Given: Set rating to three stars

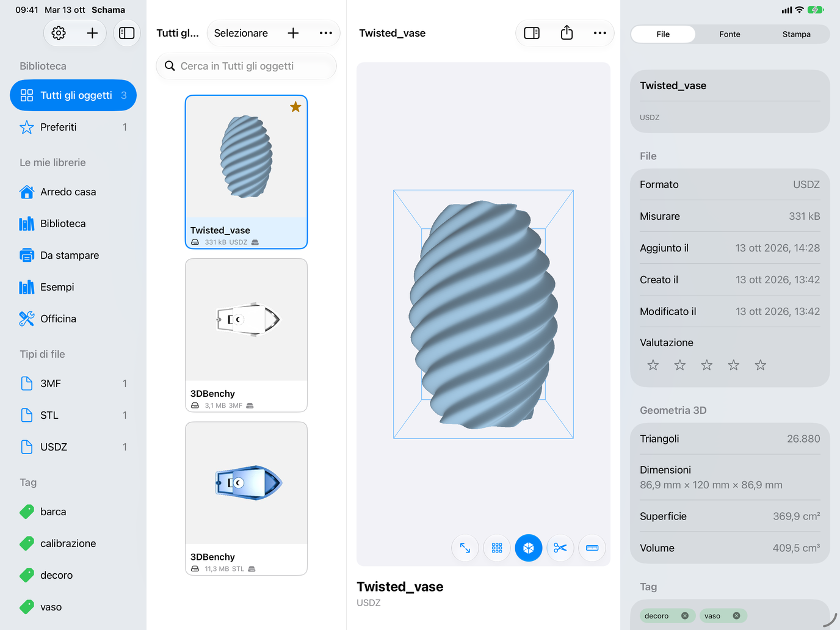Looking at the screenshot, I should click(x=707, y=365).
